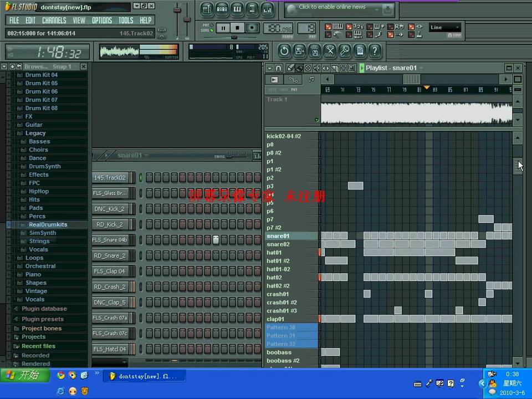Open the FILE menu
The image size is (532, 399).
coord(14,21)
